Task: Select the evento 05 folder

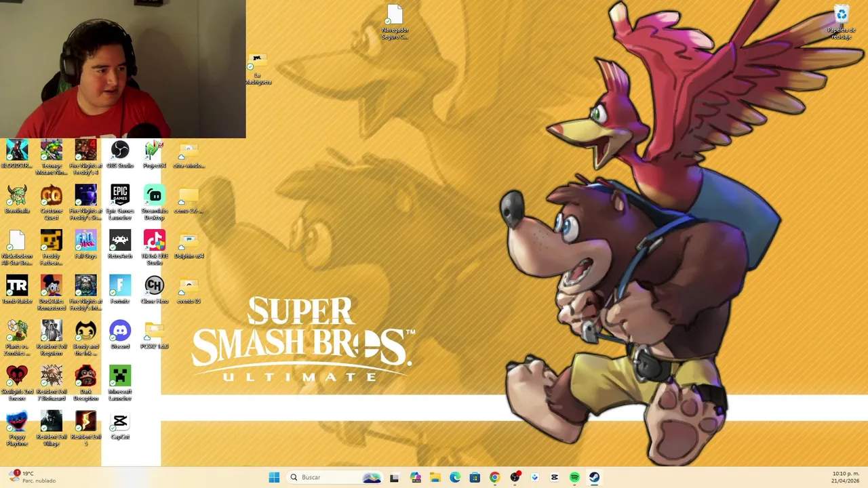Action: 189,290
